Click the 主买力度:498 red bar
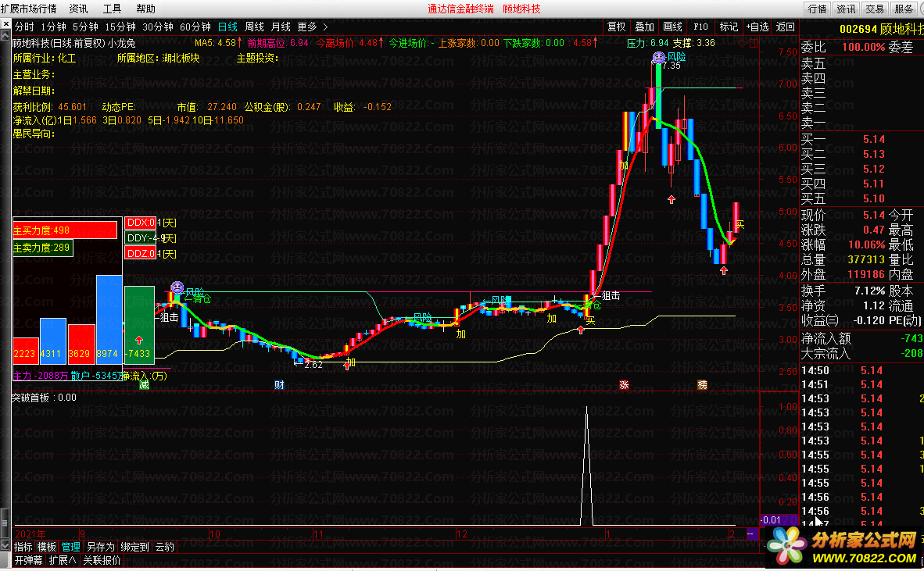This screenshot has height=571, width=924. [65, 230]
